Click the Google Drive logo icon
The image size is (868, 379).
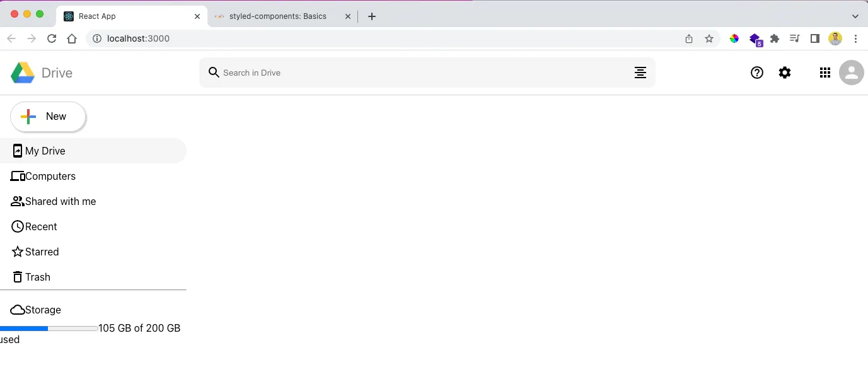point(23,73)
